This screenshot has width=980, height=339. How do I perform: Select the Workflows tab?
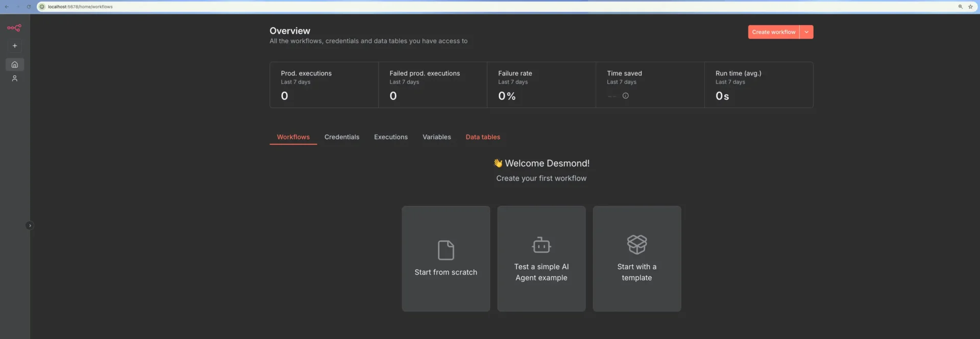[293, 137]
